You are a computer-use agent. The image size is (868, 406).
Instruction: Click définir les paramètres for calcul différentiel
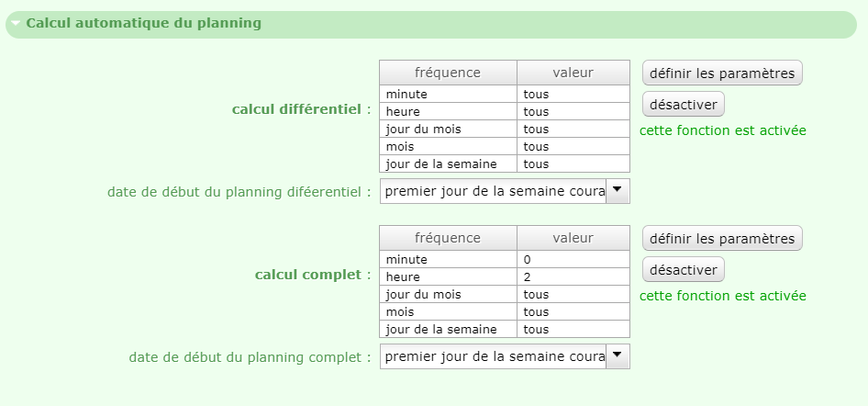(x=722, y=73)
